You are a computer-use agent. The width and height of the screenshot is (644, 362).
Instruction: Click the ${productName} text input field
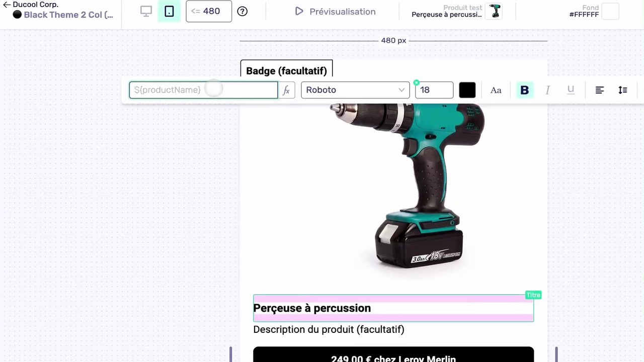pyautogui.click(x=203, y=90)
